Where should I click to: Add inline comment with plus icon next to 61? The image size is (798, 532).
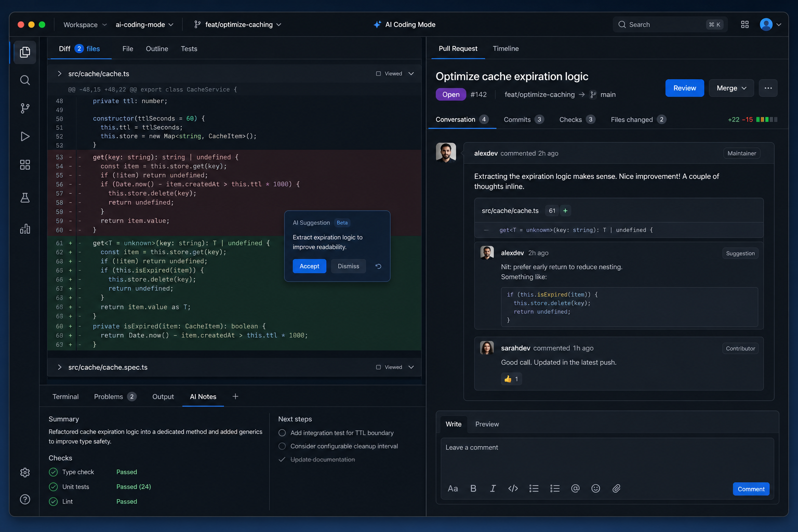click(x=565, y=210)
